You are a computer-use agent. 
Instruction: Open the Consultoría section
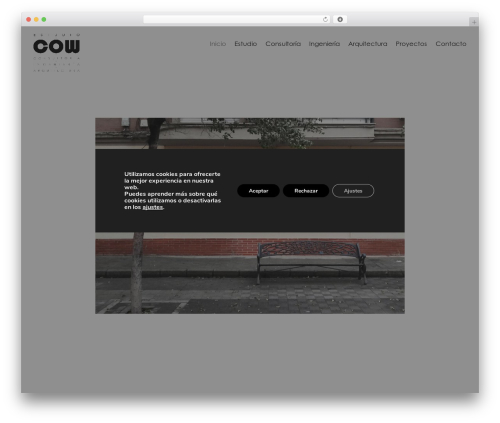[x=283, y=44]
